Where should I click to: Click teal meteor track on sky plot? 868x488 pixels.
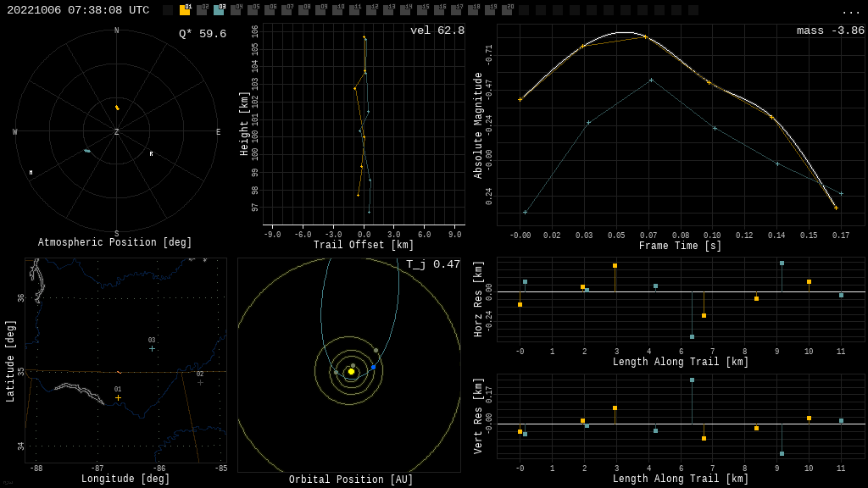click(86, 151)
